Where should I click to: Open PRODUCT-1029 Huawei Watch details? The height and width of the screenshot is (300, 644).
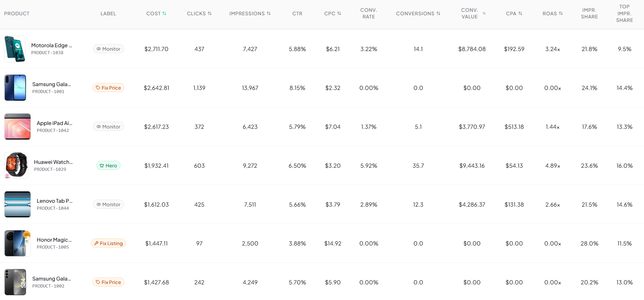click(x=53, y=162)
